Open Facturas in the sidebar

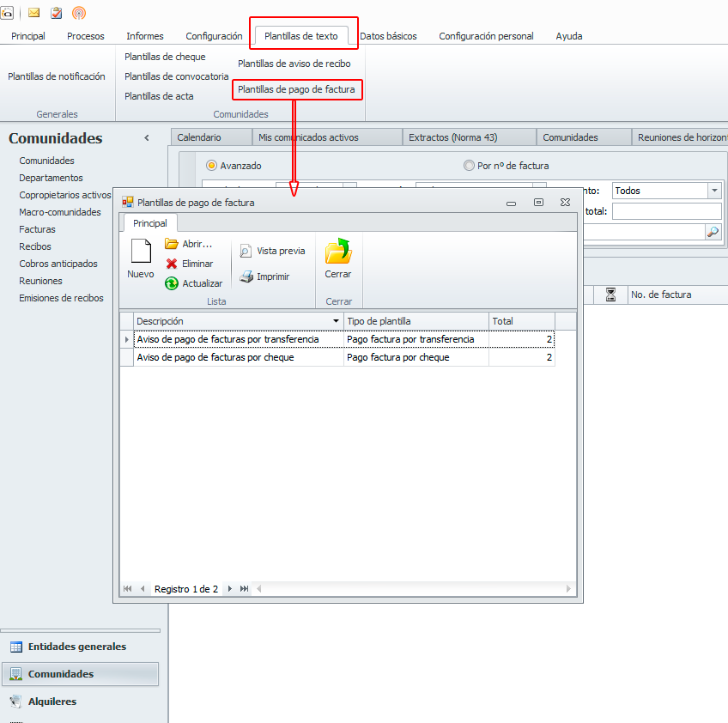tap(37, 229)
